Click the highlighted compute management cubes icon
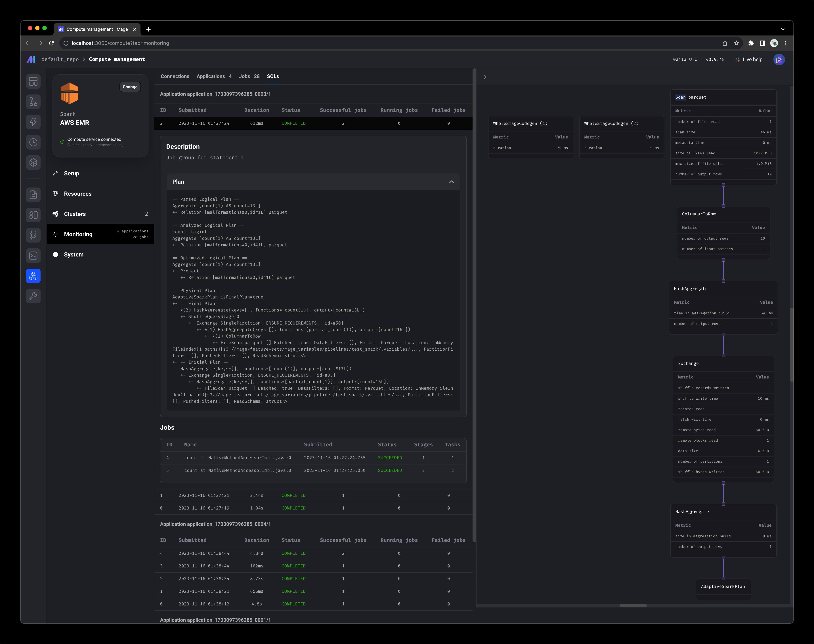Viewport: 814px width, 644px height. [33, 276]
